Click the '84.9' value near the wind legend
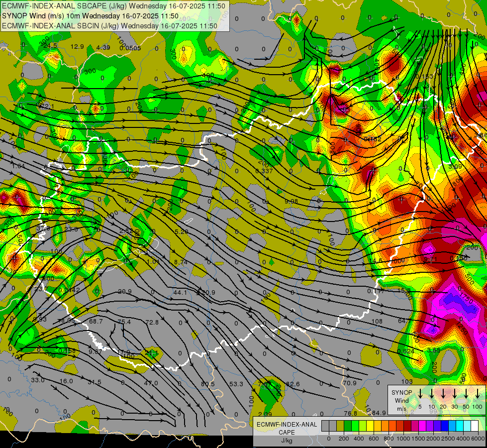The image size is (487, 448). point(379,413)
